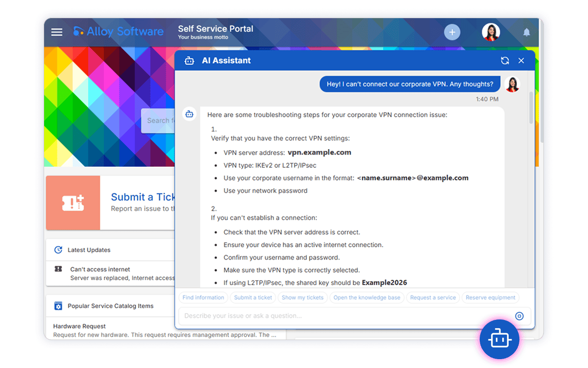Open the Submit a Ticket link
Image resolution: width=588 pixels, height=368 pixels.
(x=143, y=197)
